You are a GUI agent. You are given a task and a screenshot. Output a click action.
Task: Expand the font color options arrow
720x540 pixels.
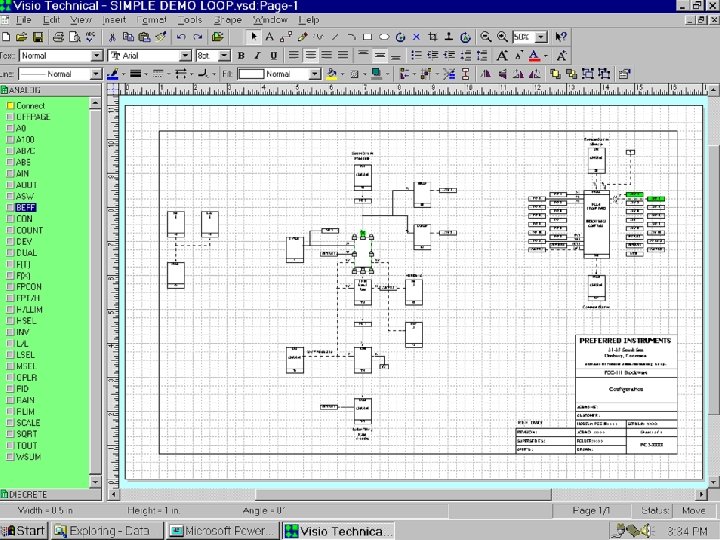coord(546,56)
